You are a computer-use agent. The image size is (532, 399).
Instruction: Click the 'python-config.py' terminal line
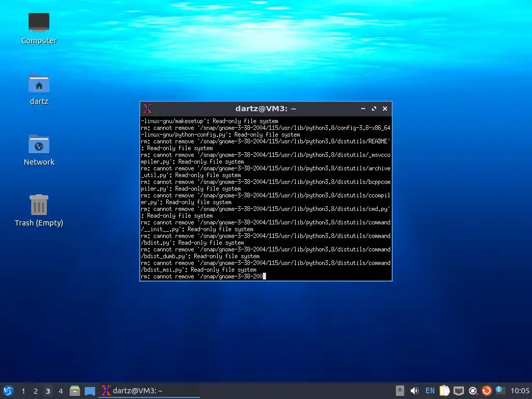(220, 135)
